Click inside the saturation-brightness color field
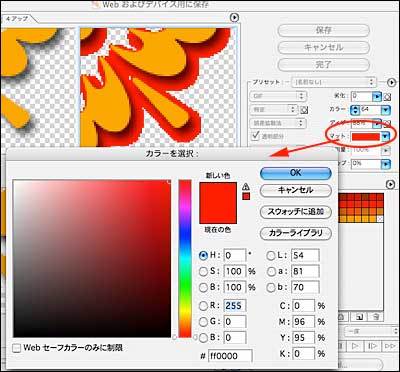This screenshot has width=400, height=372. (x=92, y=259)
